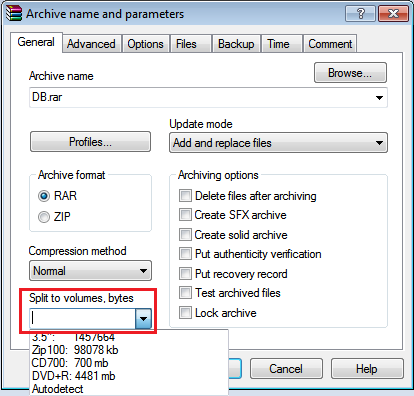
Task: Open the Compression method Normal dropdown
Action: point(90,271)
